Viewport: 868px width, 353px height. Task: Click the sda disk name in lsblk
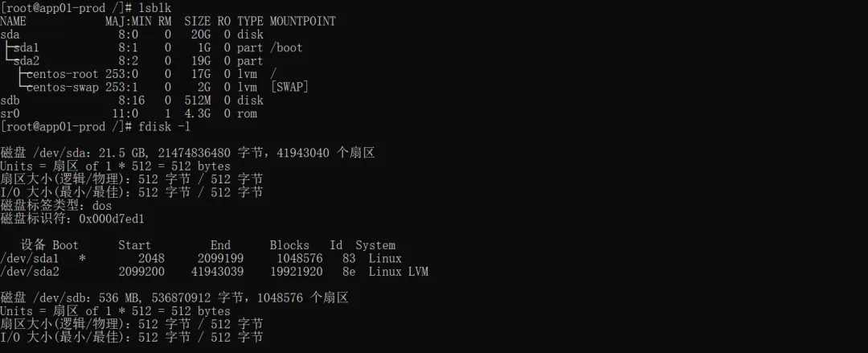point(10,35)
